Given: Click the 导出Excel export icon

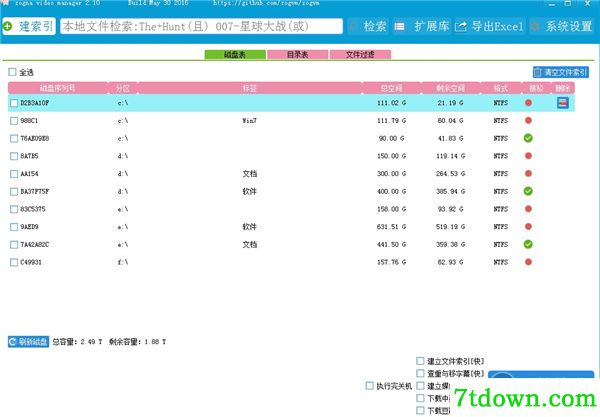Looking at the screenshot, I should [x=461, y=26].
